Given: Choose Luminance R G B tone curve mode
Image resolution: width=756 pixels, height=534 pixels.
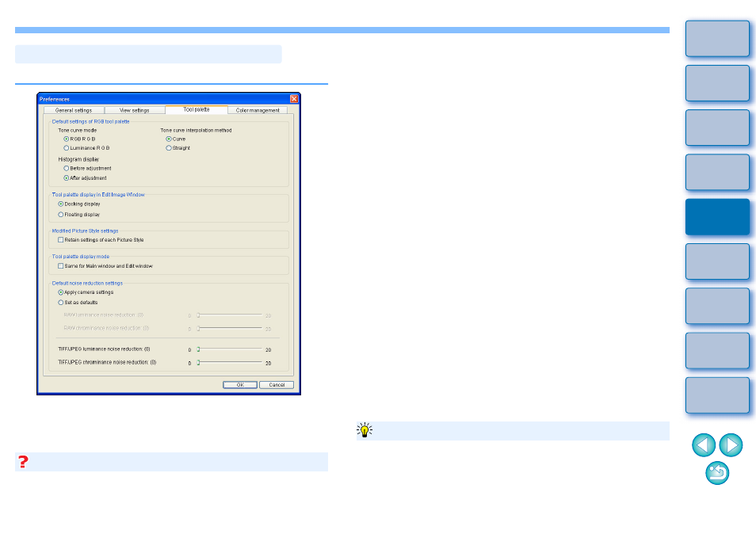Looking at the screenshot, I should tap(87, 148).
